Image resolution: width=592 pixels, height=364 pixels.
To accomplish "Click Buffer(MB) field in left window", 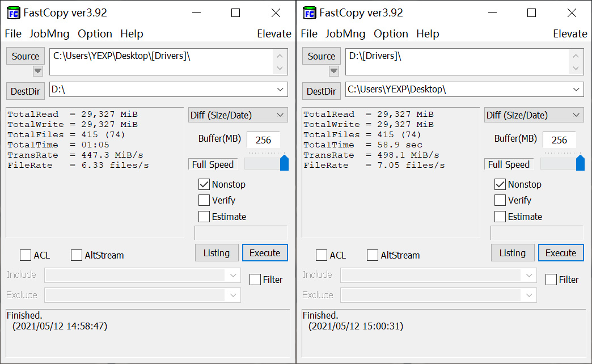I will click(x=263, y=139).
